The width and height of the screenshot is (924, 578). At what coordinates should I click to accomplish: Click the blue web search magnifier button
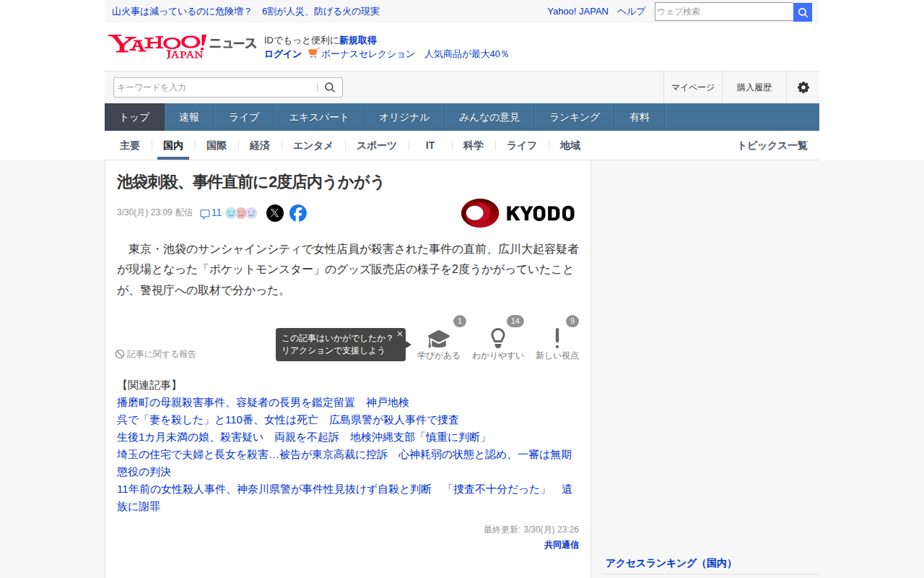pyautogui.click(x=803, y=12)
